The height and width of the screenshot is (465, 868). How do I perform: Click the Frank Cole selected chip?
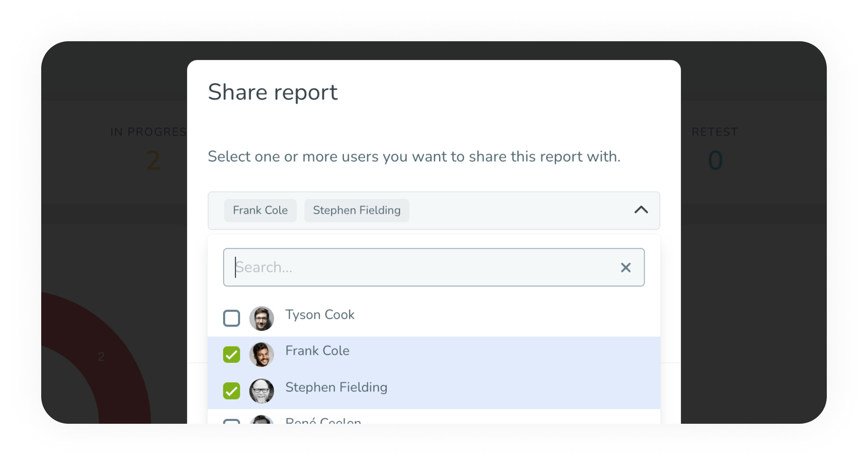260,210
